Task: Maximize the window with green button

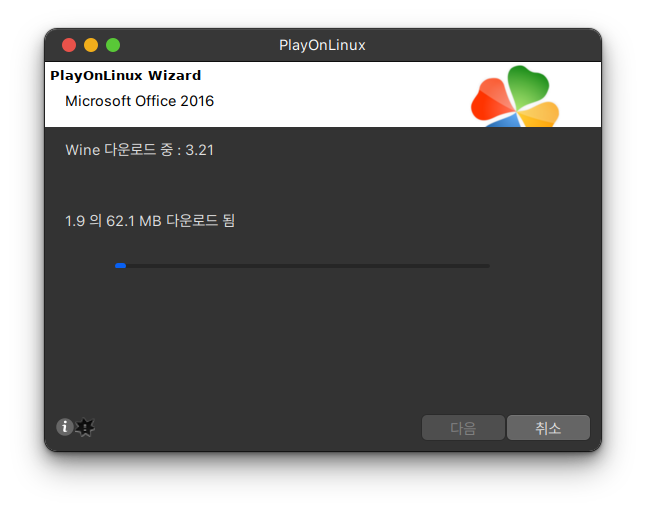Action: pyautogui.click(x=113, y=45)
